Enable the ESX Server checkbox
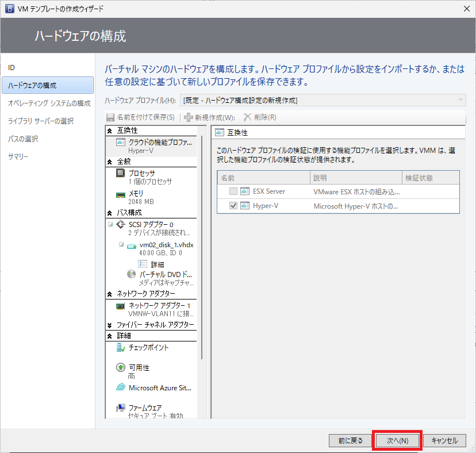 [x=233, y=191]
